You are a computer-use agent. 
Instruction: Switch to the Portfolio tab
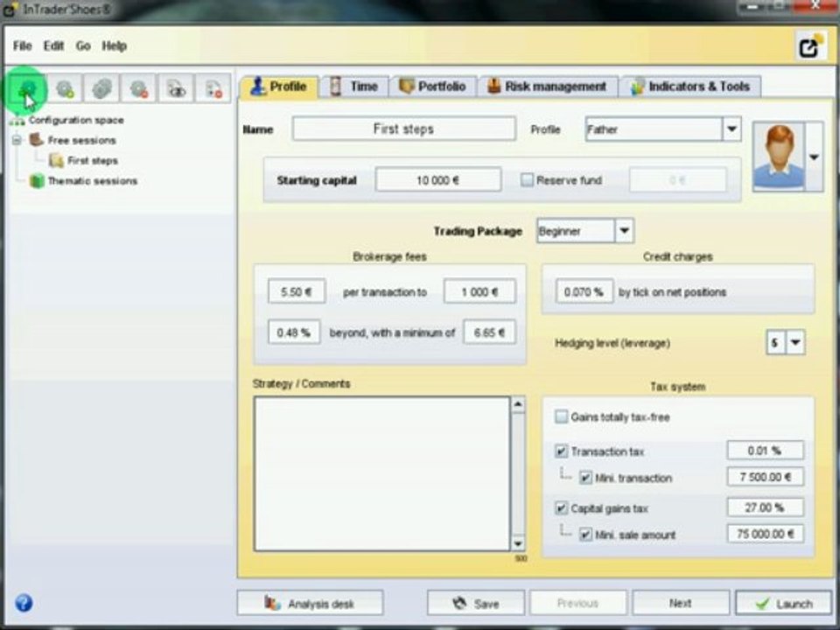[x=433, y=87]
